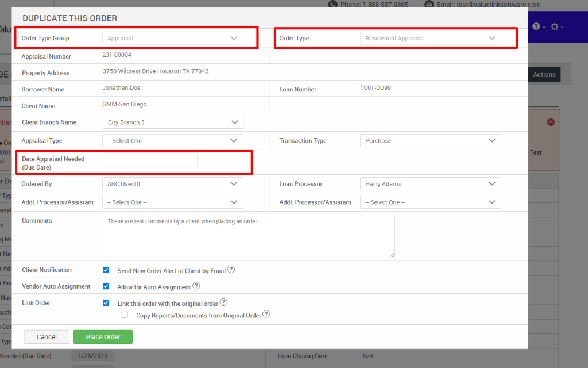The width and height of the screenshot is (588, 368).
Task: Show help for Allow for Auto Assignment
Action: pyautogui.click(x=196, y=286)
